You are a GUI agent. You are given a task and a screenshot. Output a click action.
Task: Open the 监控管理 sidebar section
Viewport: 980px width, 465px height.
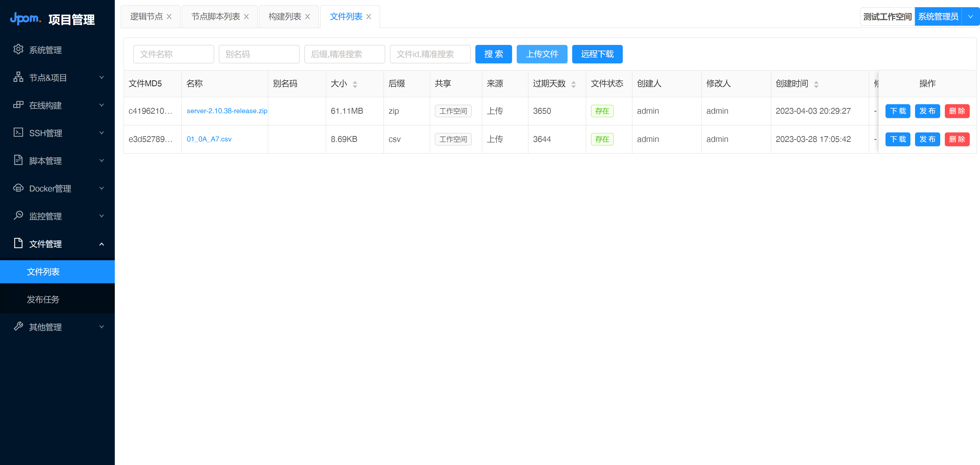coord(45,216)
